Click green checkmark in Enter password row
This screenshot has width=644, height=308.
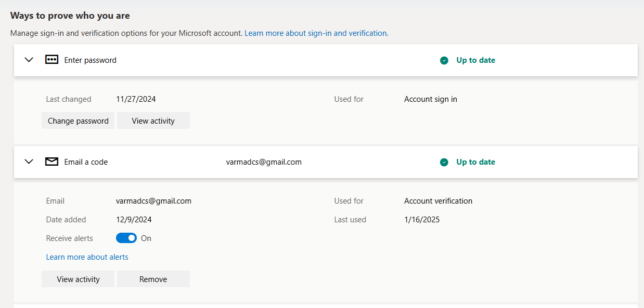tap(444, 60)
